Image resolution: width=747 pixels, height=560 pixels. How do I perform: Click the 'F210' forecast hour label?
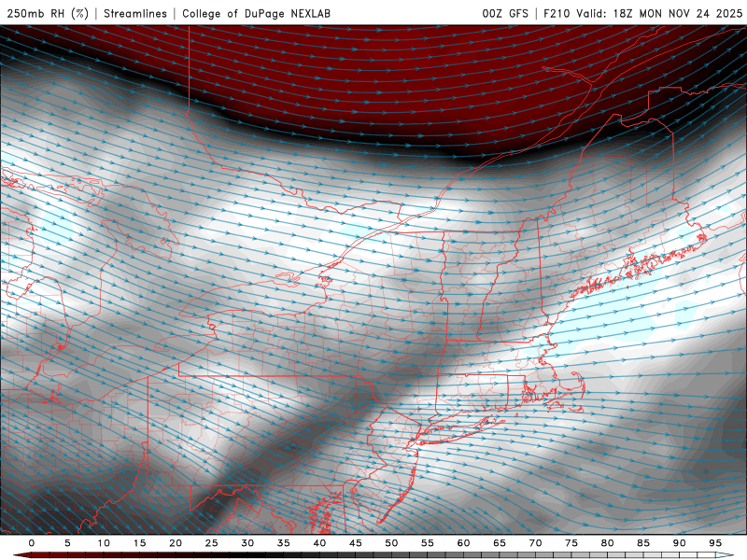click(557, 13)
